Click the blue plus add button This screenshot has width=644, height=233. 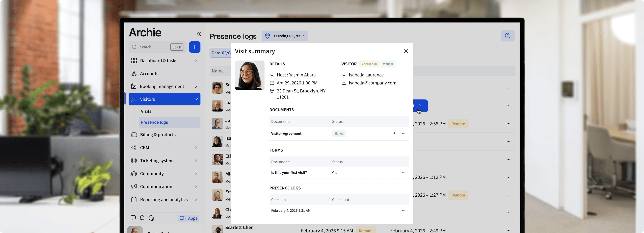click(195, 47)
